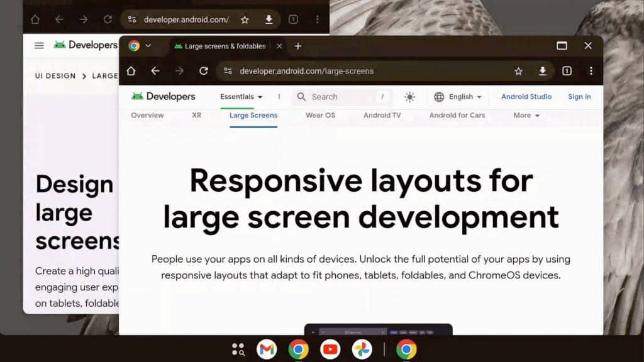This screenshot has height=362, width=644.
Task: Click the download icon in the background window
Action: 269,19
